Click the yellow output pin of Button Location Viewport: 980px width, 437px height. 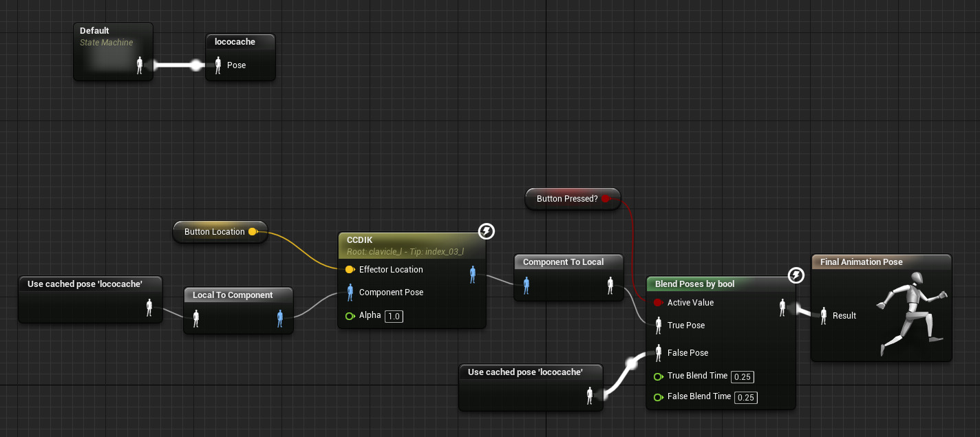[x=253, y=232]
